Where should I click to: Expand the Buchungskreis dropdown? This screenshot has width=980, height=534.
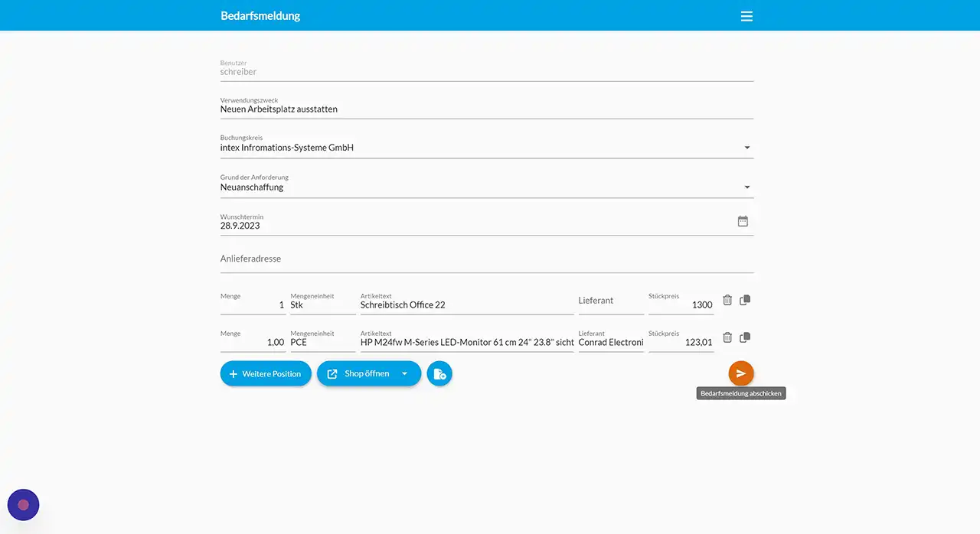746,148
